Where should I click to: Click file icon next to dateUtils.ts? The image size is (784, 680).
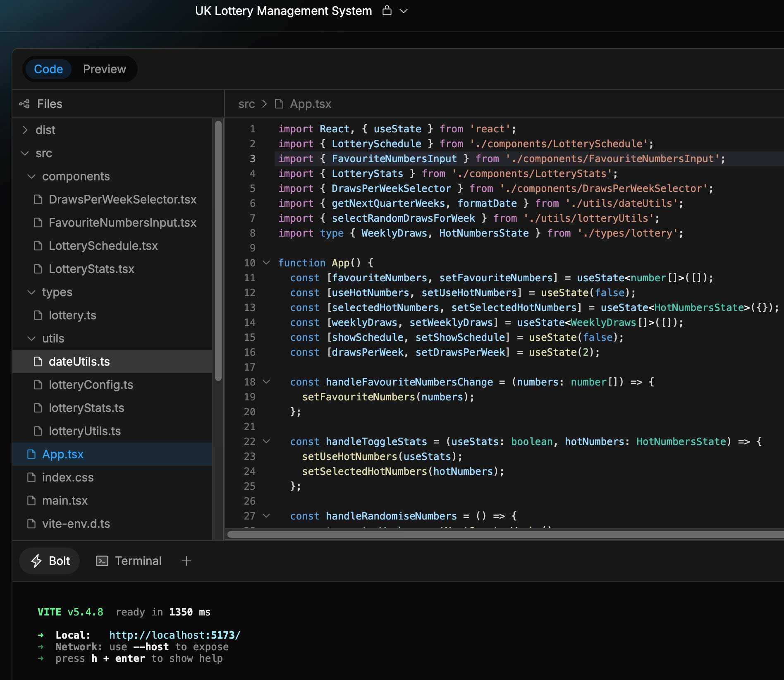click(x=38, y=362)
